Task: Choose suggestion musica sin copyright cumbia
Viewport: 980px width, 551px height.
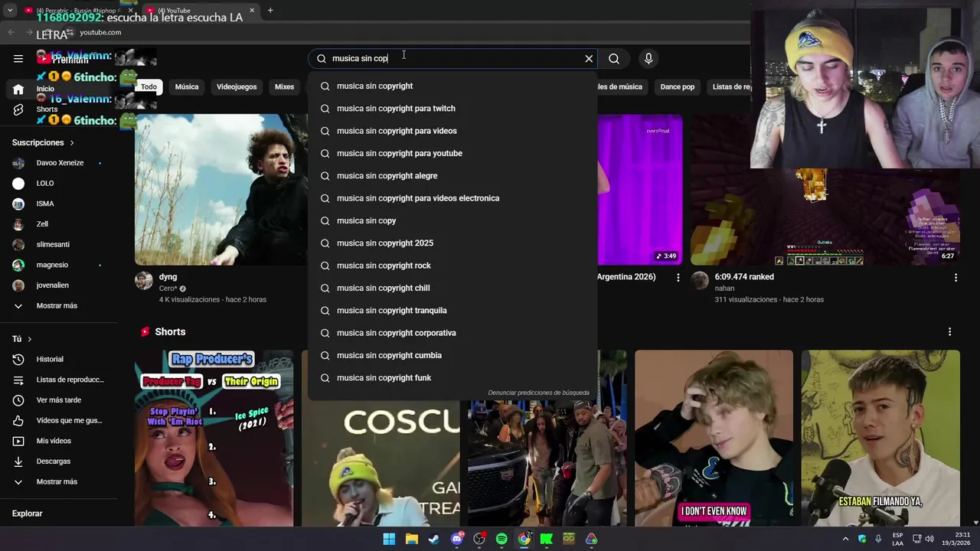Action: 452,355
